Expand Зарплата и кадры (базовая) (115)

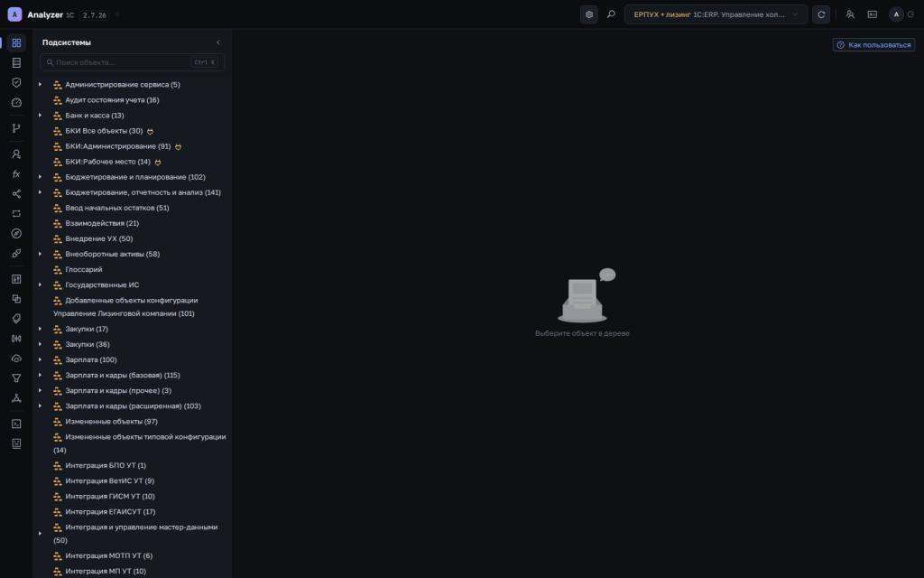(x=40, y=375)
